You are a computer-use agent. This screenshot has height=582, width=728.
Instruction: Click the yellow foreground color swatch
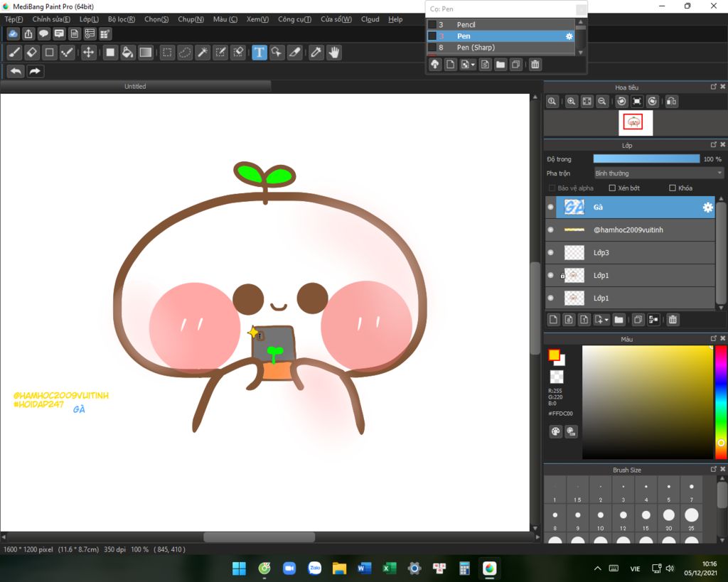pyautogui.click(x=553, y=355)
